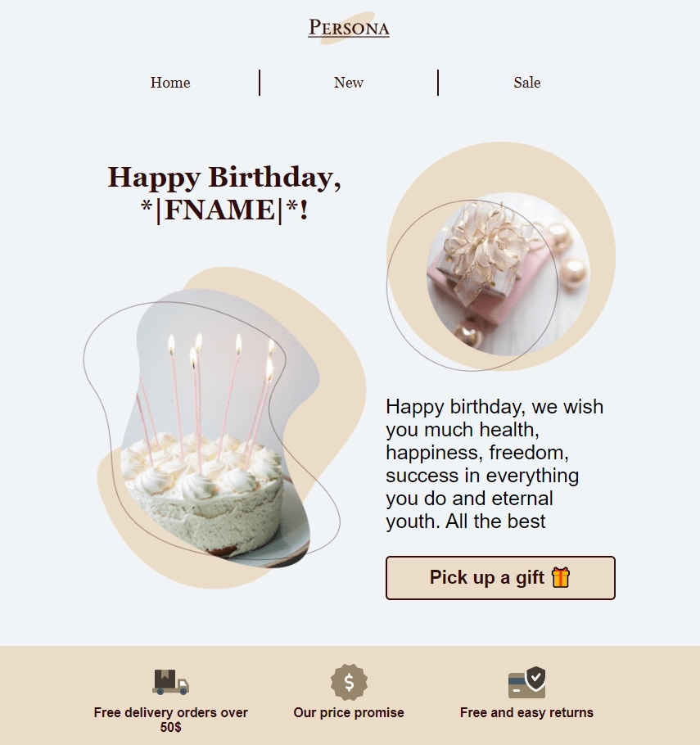Click the dollar price badge icon

coord(349,682)
